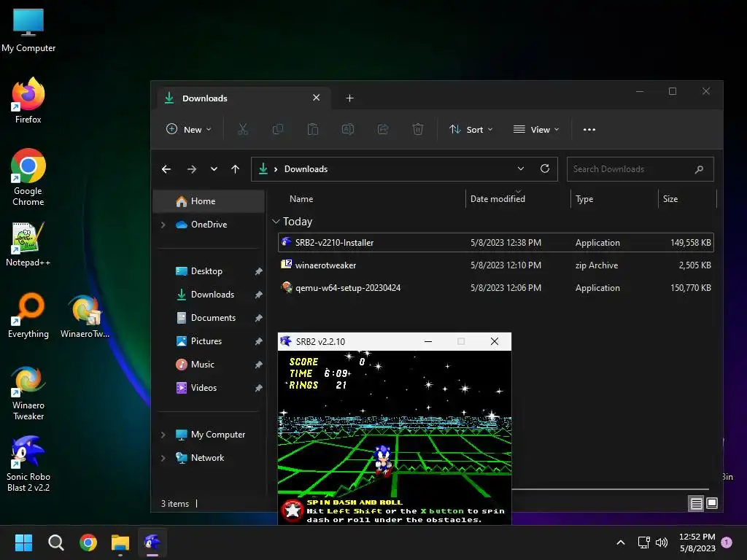Switch to details view layout
Viewport: 747px width, 560px height.
(x=697, y=503)
